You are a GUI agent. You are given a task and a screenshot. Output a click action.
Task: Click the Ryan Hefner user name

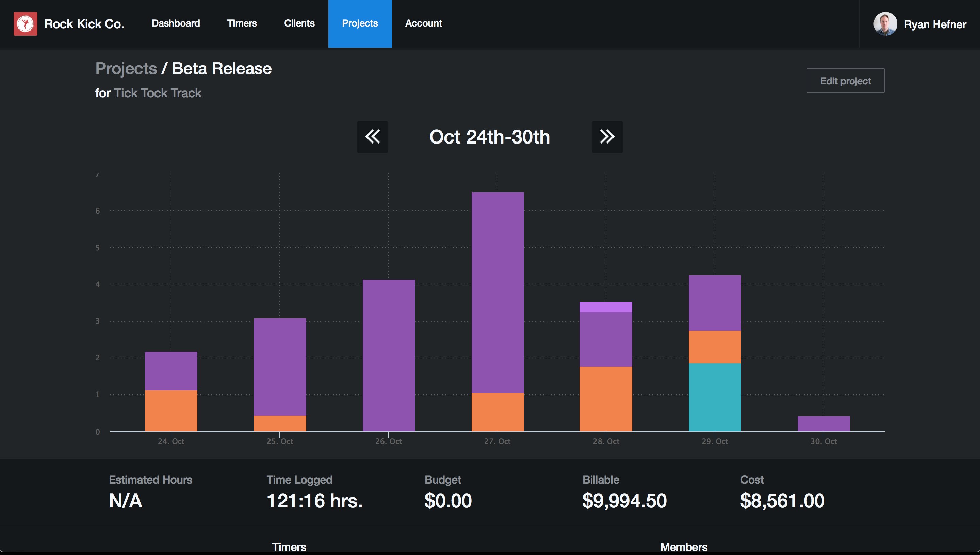click(935, 24)
